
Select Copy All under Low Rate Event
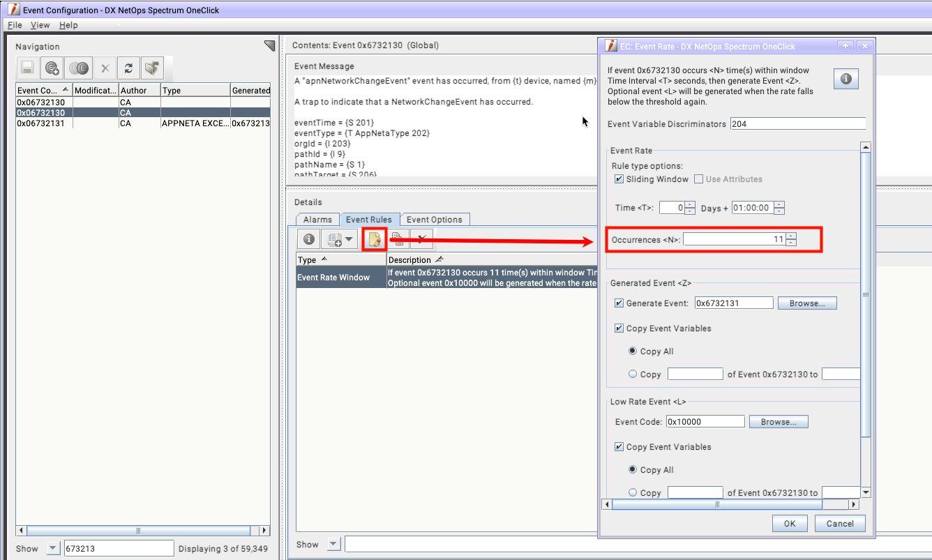633,470
